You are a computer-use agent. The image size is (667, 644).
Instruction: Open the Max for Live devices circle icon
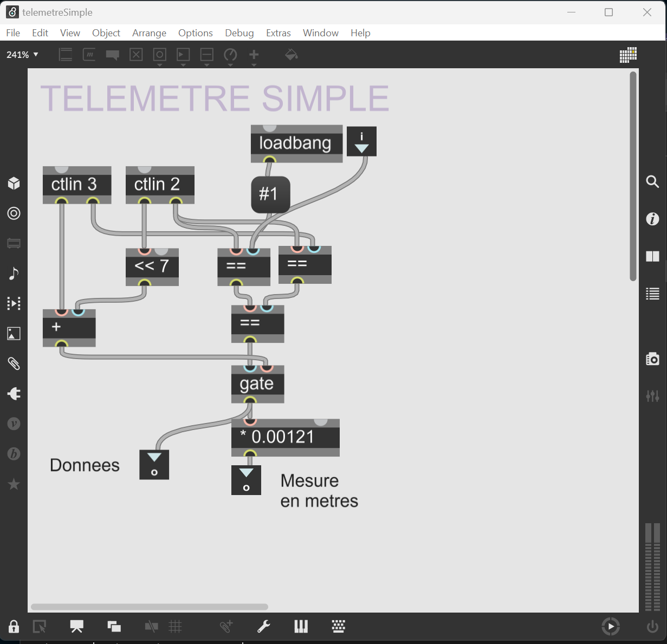click(14, 213)
